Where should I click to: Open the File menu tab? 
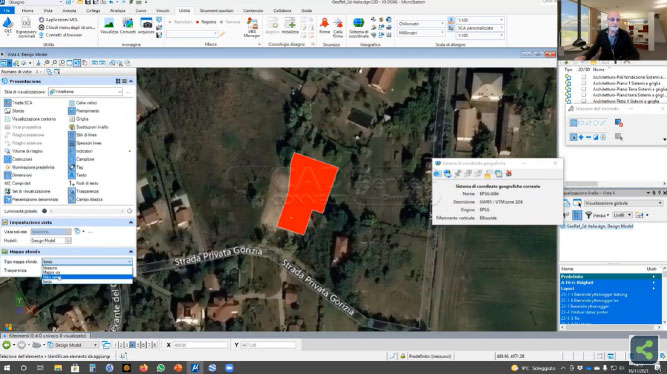[7, 10]
